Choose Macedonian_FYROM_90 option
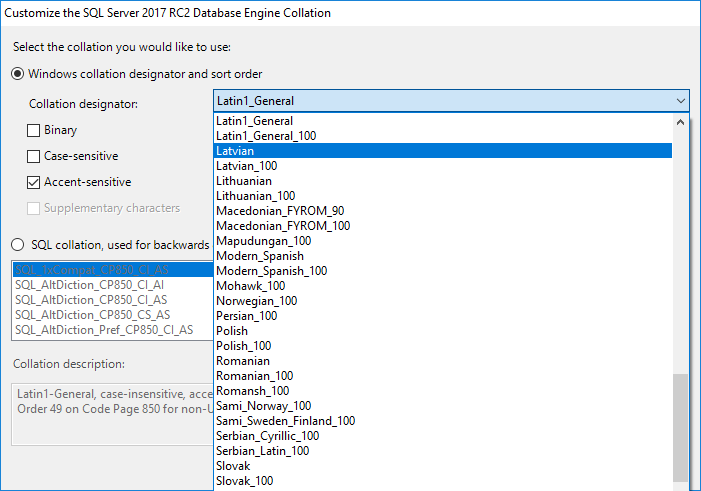 click(443, 211)
